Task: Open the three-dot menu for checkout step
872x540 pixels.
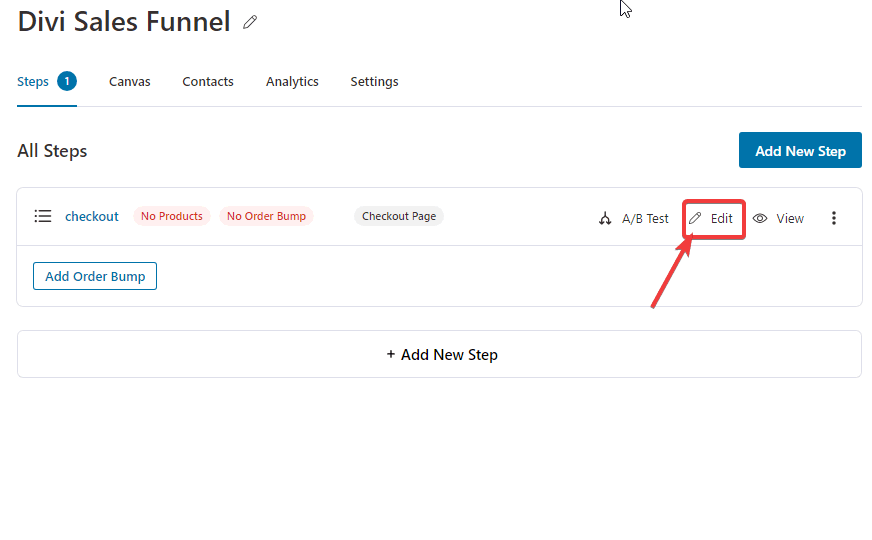Action: [834, 218]
